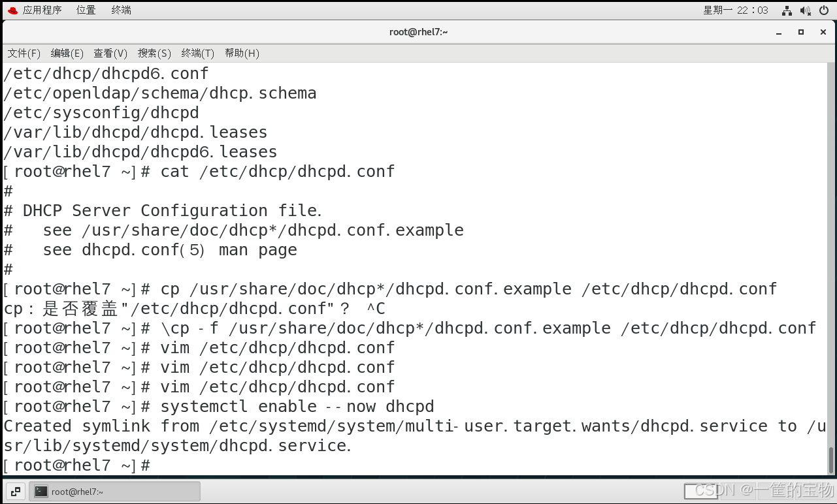Open the power button system menu
This screenshot has height=504, width=837.
tap(823, 10)
